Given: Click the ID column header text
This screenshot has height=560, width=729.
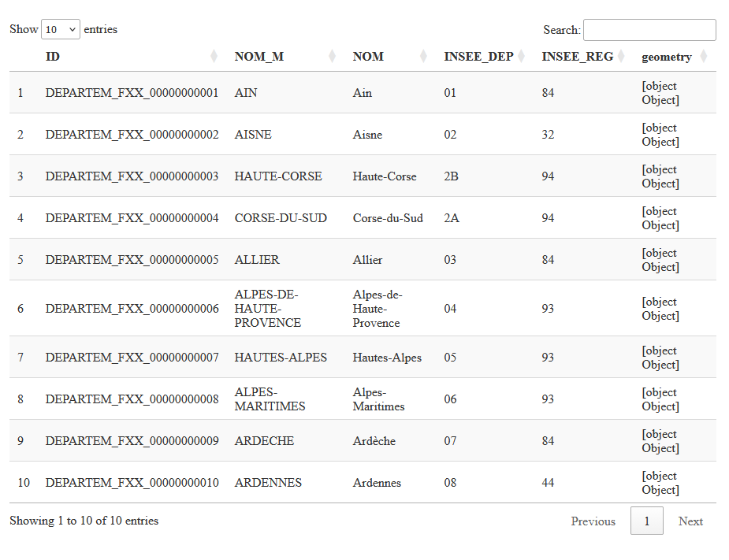Looking at the screenshot, I should 53,57.
